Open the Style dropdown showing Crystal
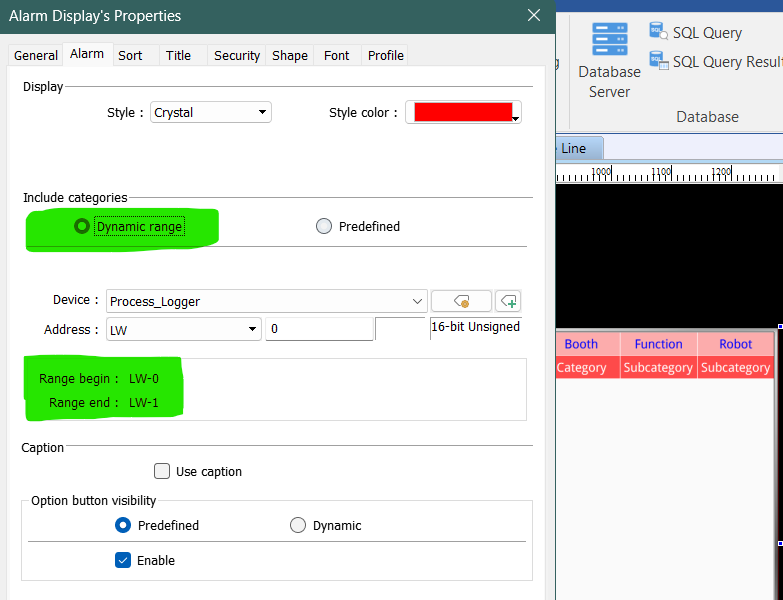The width and height of the screenshot is (783, 600). tap(211, 113)
